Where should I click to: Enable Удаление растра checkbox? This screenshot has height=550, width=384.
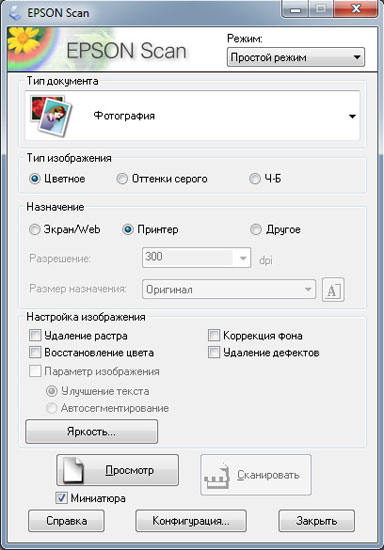pos(35,335)
